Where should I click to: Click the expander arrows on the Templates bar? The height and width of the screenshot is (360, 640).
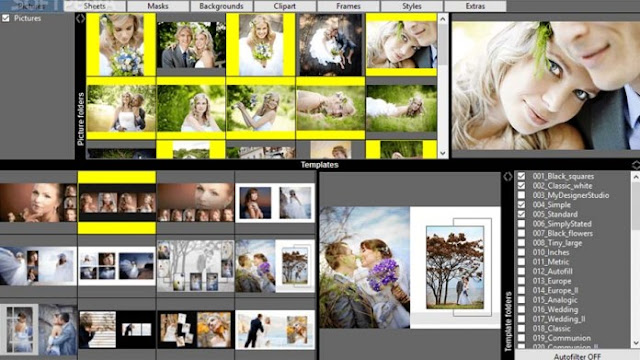636,165
